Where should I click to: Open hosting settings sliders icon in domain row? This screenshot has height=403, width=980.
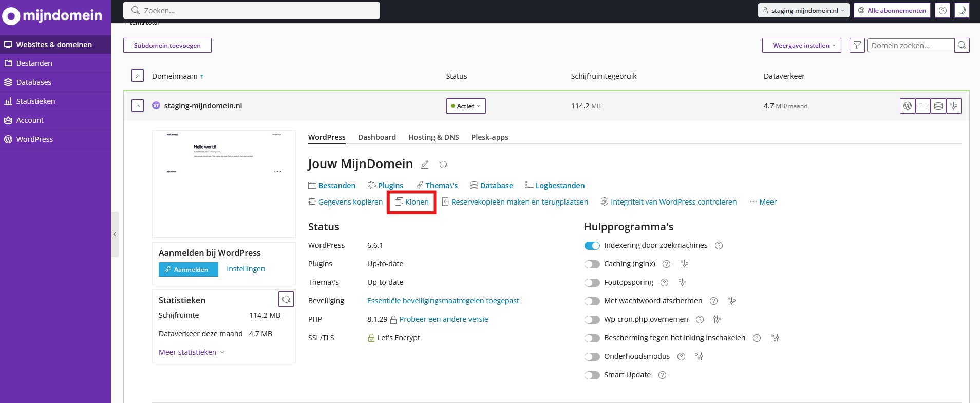pos(954,106)
